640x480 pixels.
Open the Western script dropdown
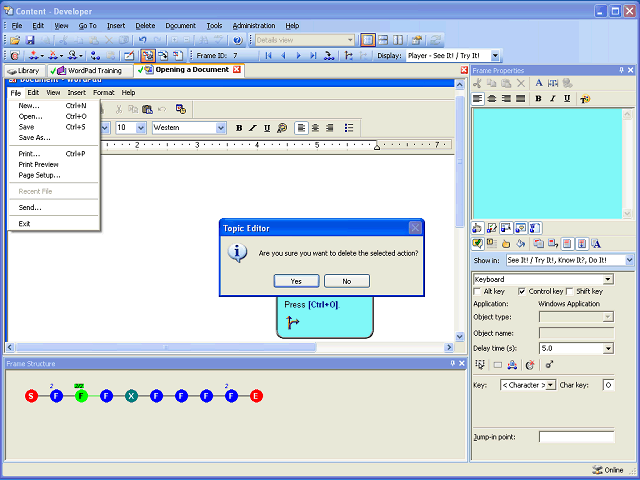pyautogui.click(x=221, y=128)
